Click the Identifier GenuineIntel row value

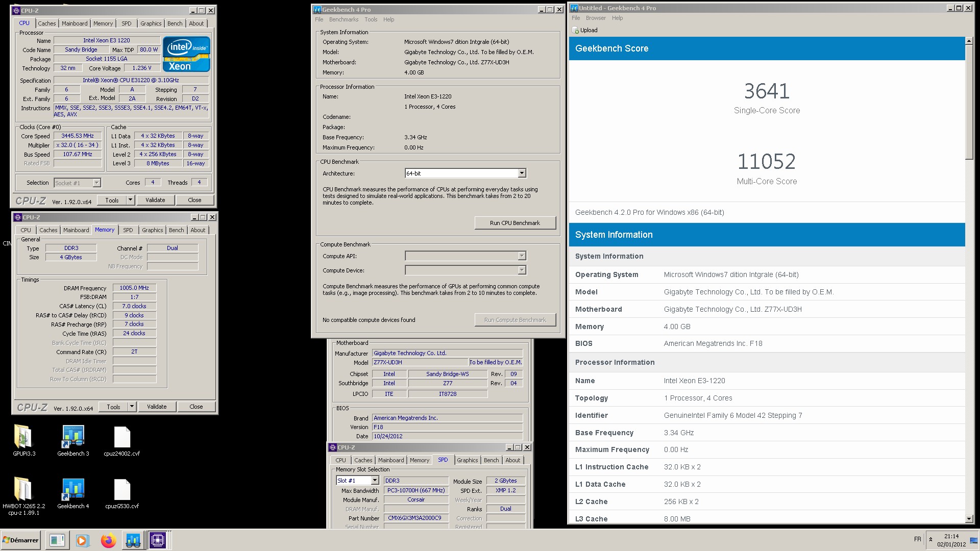pyautogui.click(x=733, y=415)
